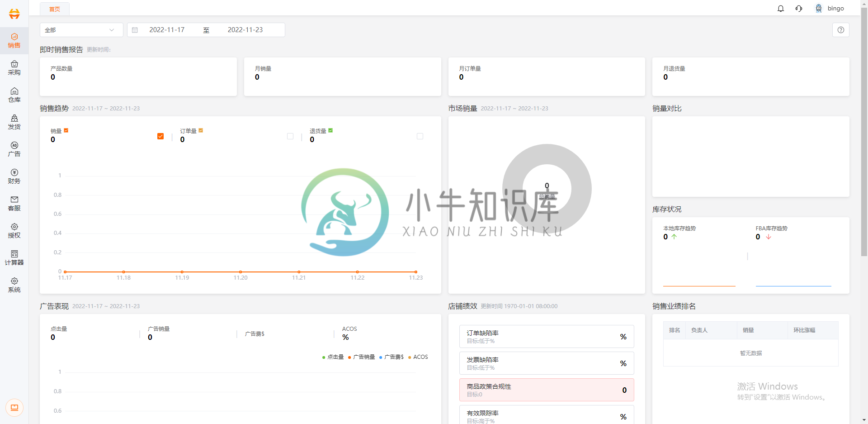Open the 客服 sidebar section
The image size is (868, 424).
(14, 204)
